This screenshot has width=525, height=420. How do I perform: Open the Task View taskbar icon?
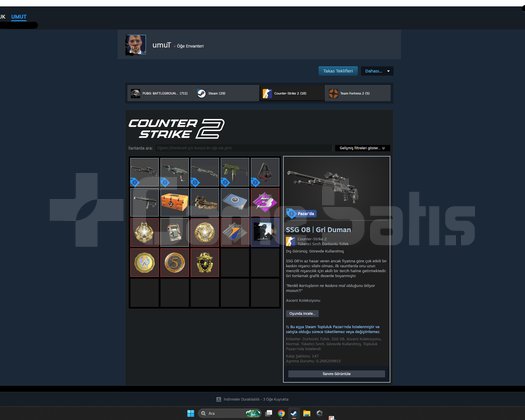click(269, 413)
